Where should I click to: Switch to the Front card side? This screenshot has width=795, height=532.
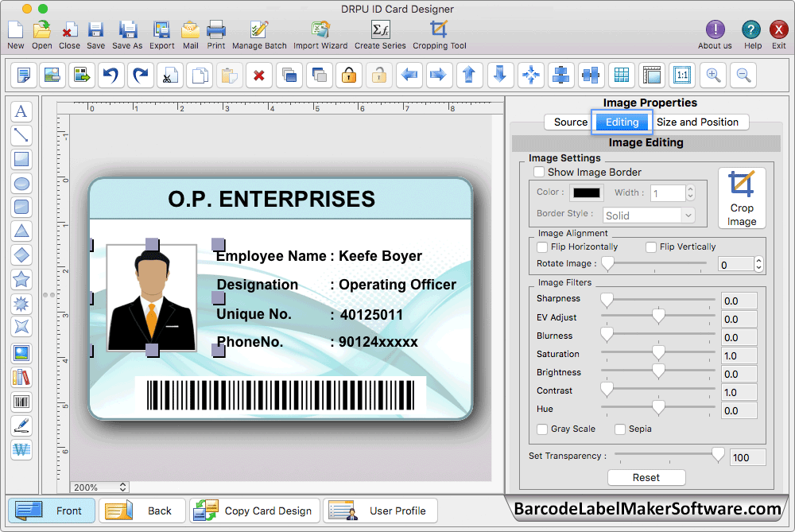52,511
